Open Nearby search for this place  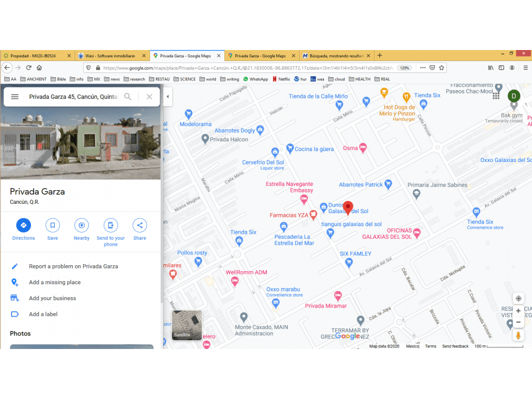click(82, 225)
